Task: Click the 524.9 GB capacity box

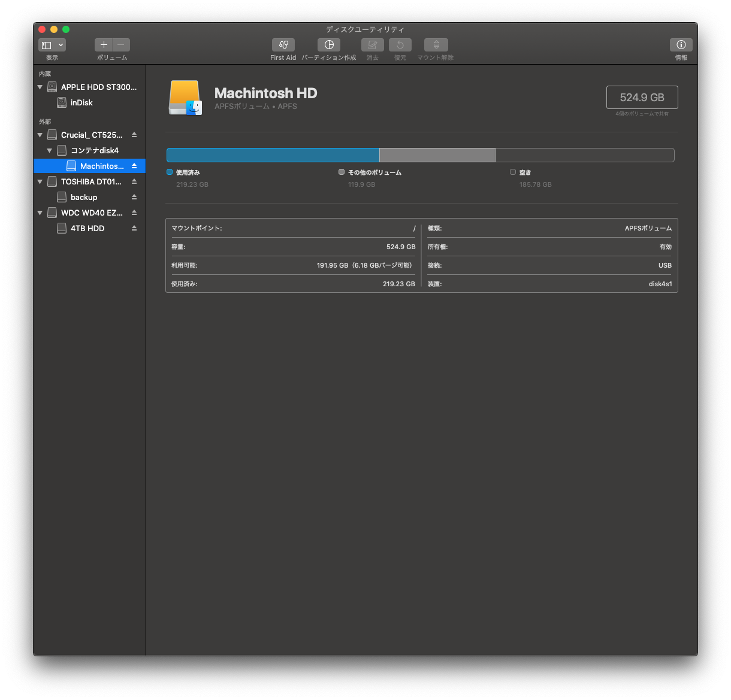Action: point(642,97)
